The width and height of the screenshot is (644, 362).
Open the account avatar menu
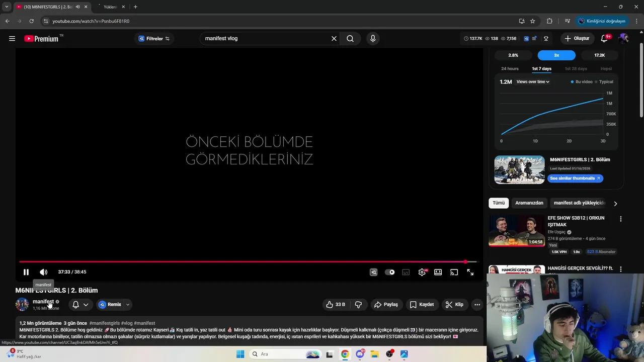[x=624, y=39]
